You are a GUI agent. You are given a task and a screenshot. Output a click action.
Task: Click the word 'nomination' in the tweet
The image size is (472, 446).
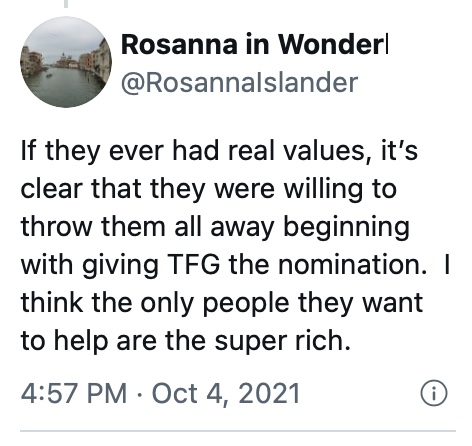(352, 265)
